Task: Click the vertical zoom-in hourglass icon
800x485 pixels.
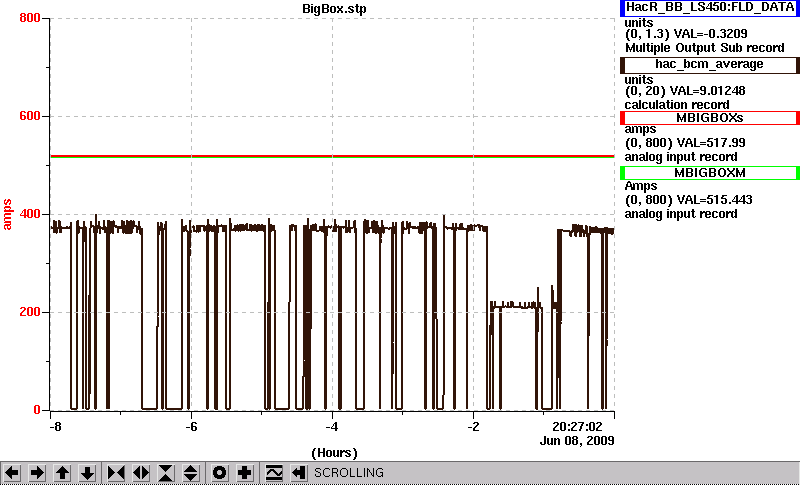Action: [x=166, y=473]
